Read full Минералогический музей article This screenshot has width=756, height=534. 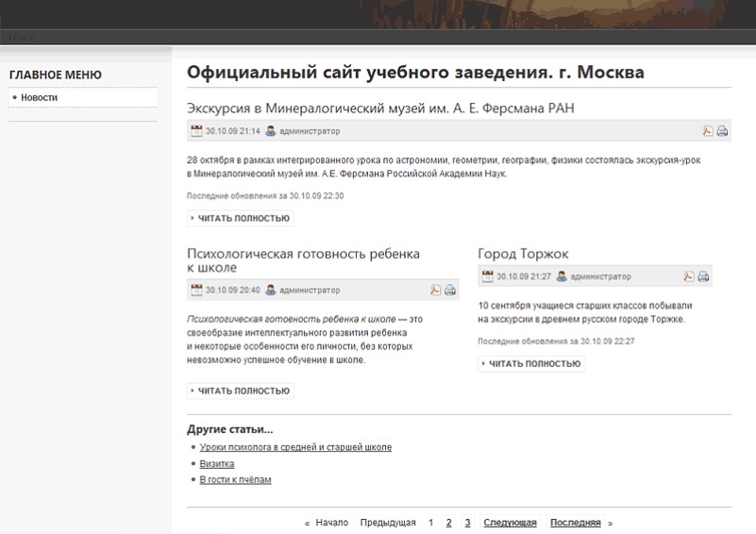[x=241, y=218]
